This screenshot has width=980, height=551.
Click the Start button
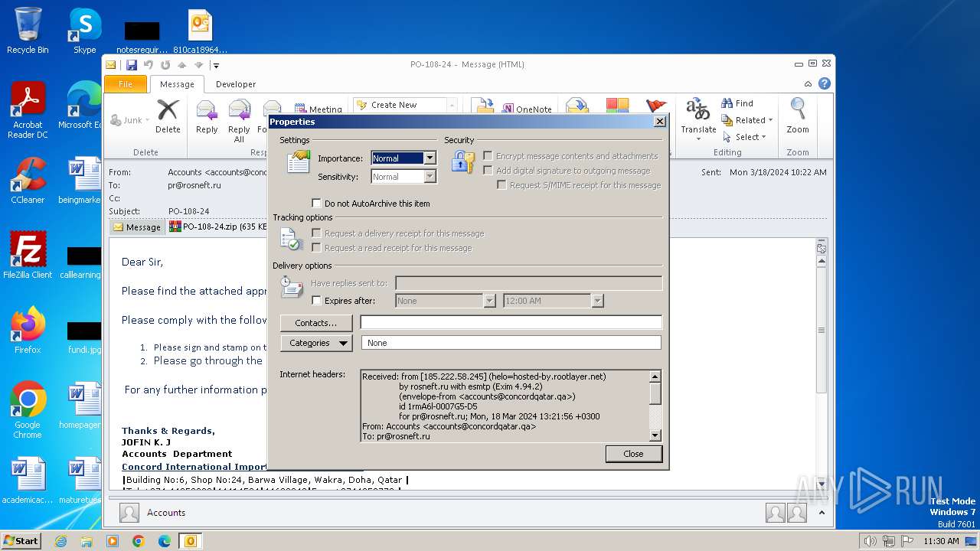21,540
